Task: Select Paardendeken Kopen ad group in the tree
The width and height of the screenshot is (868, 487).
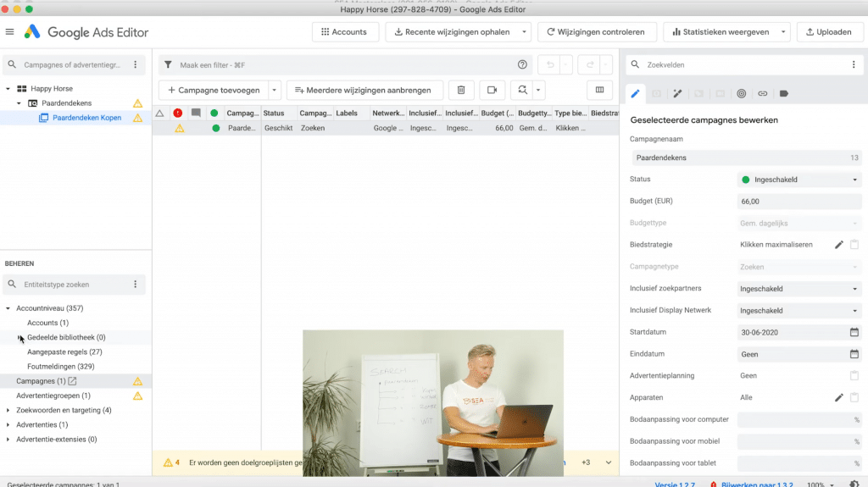Action: 86,118
